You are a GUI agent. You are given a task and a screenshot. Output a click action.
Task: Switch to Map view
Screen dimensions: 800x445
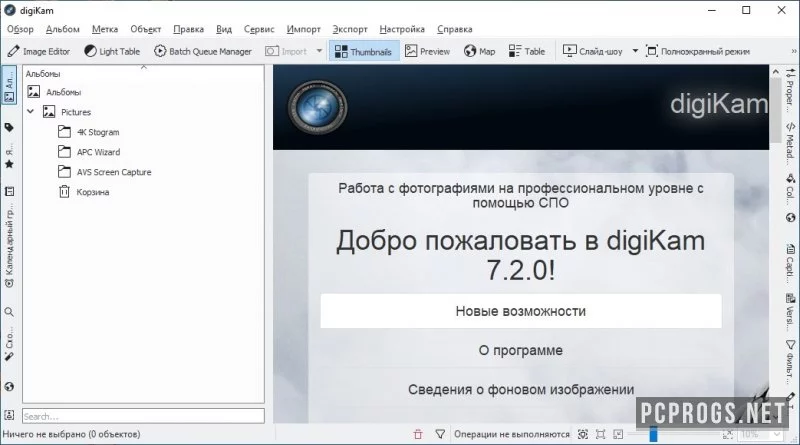pos(480,52)
